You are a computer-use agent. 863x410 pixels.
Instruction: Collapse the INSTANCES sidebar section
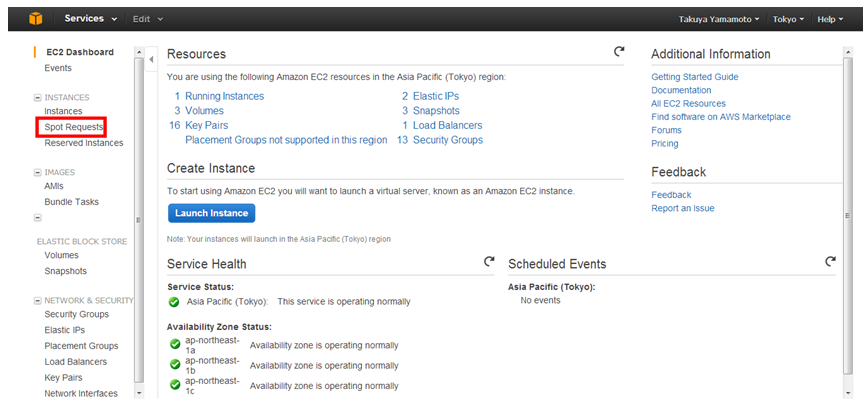point(37,97)
